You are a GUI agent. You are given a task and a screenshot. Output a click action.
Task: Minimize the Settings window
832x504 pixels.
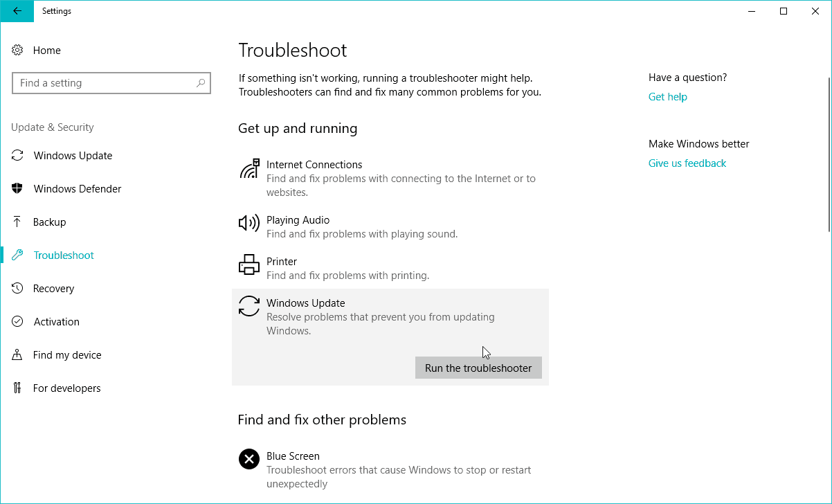coord(752,11)
